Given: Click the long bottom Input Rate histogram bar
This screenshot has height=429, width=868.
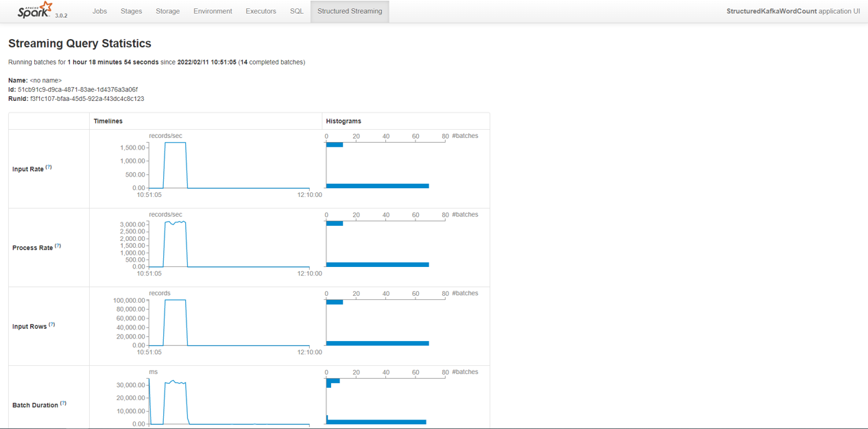Looking at the screenshot, I should pos(377,186).
